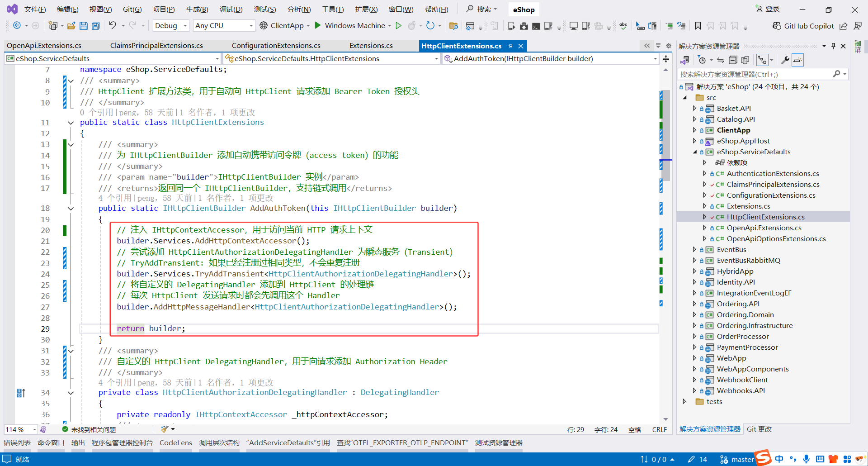This screenshot has height=466, width=868.
Task: Click the Find in Files icon
Action: [x=453, y=26]
